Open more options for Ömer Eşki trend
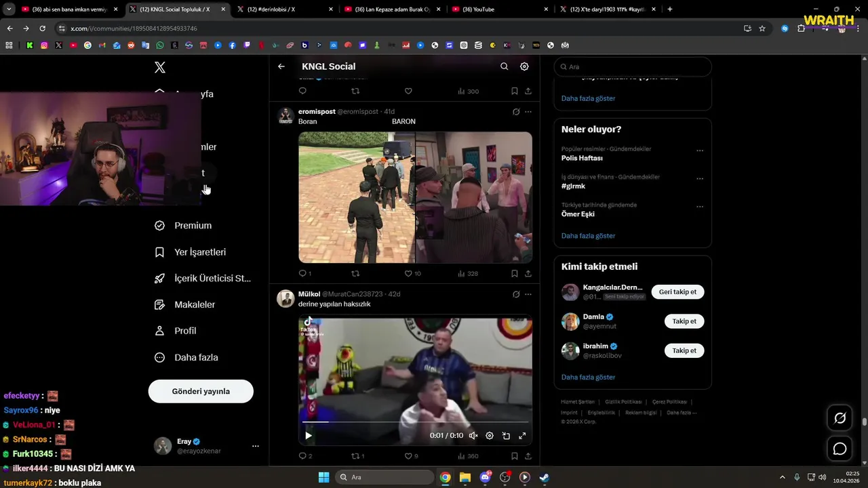The height and width of the screenshot is (488, 868). click(700, 207)
